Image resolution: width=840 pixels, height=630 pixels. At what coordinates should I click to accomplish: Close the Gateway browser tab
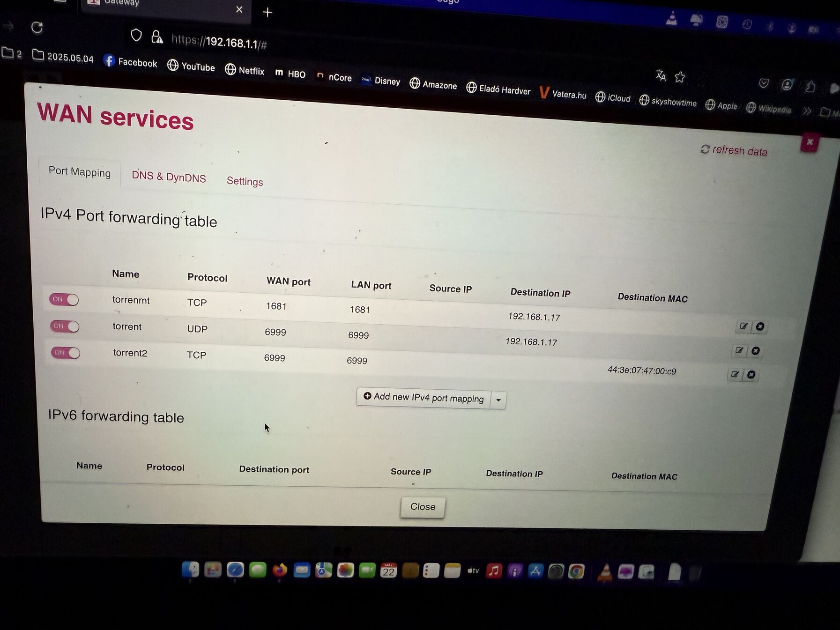(x=239, y=9)
